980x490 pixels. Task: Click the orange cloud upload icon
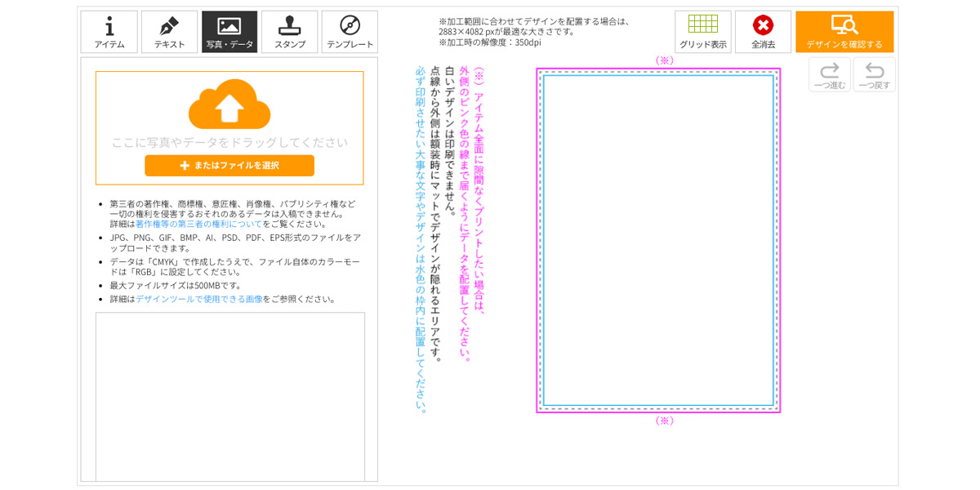[229, 104]
